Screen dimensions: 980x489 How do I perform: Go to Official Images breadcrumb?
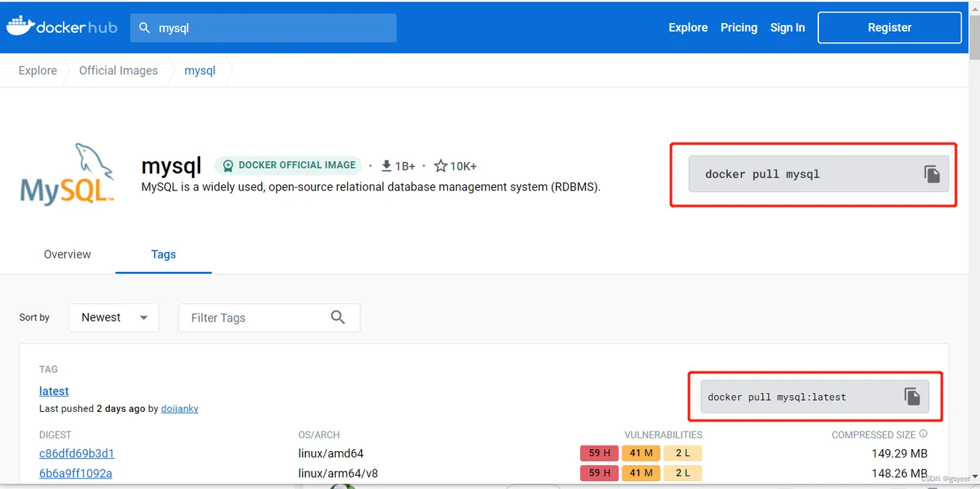click(118, 70)
